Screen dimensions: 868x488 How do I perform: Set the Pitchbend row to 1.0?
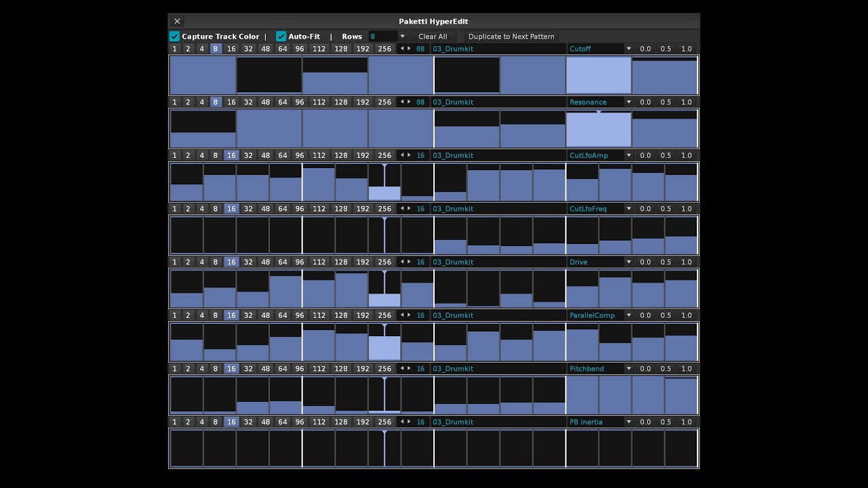(x=686, y=369)
